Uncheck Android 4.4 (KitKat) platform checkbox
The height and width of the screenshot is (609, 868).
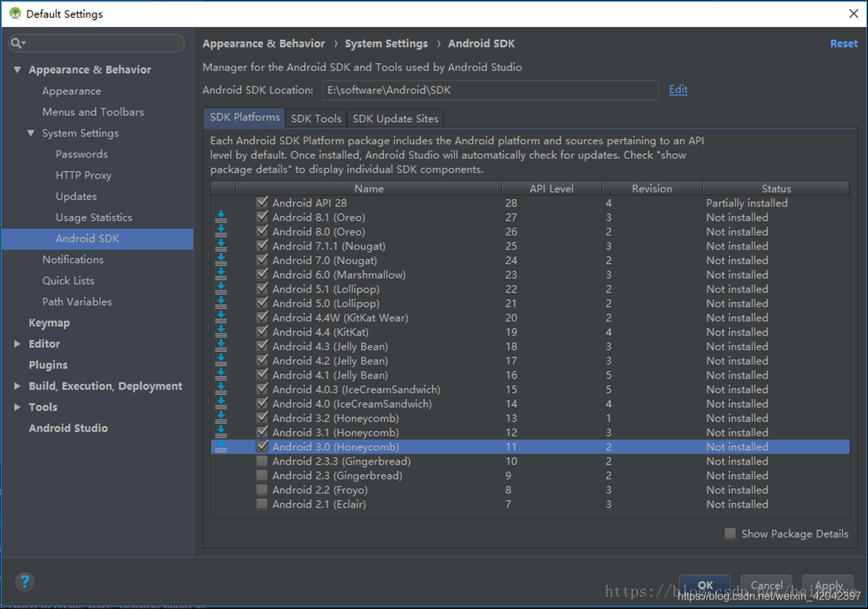click(262, 332)
